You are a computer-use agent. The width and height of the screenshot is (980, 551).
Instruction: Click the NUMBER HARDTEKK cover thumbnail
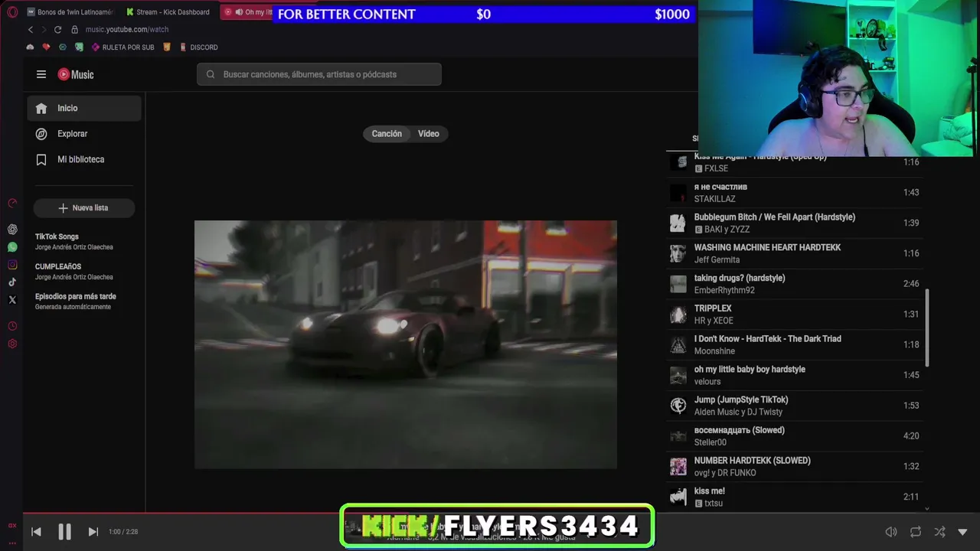[678, 467]
